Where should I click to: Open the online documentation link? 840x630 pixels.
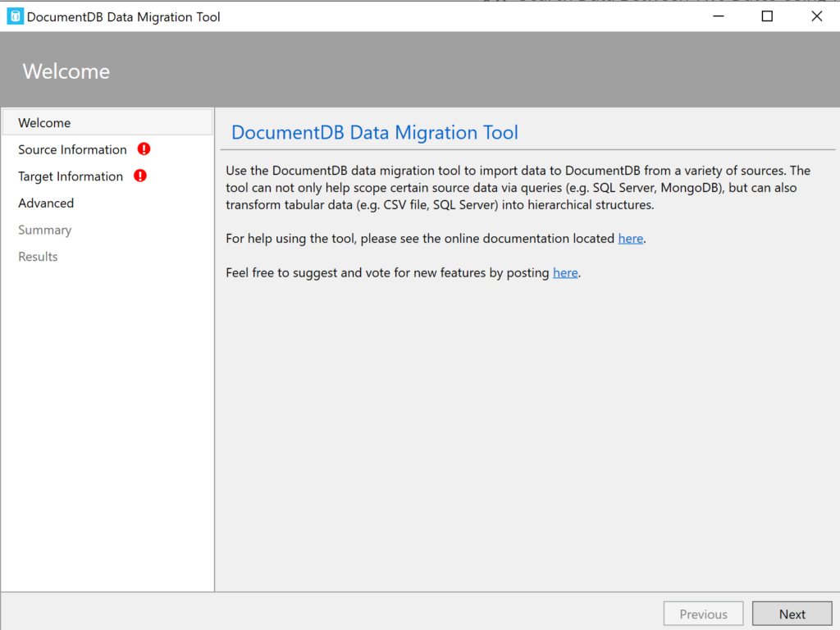point(630,238)
